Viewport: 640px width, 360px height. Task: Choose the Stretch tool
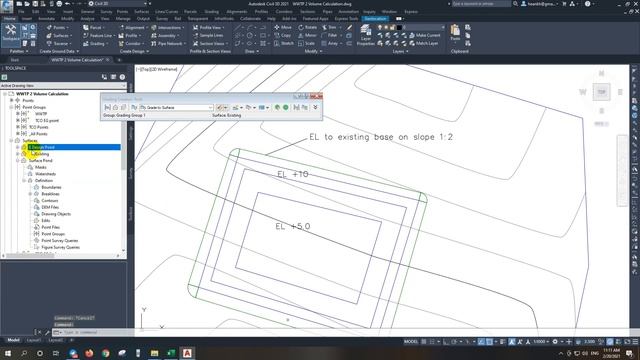click(284, 43)
